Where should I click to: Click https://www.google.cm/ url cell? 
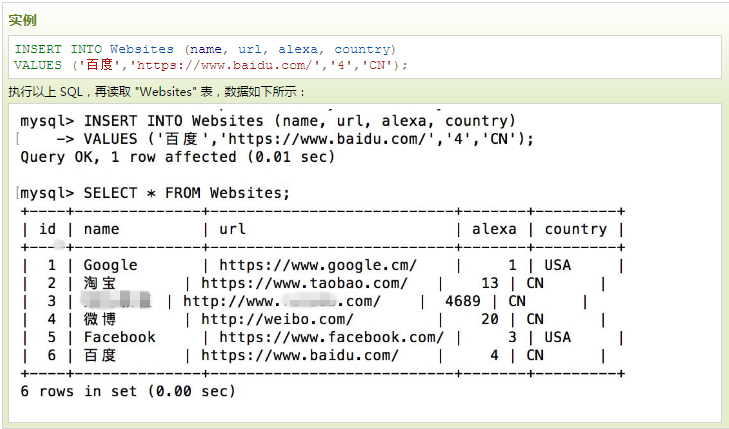[x=318, y=265]
